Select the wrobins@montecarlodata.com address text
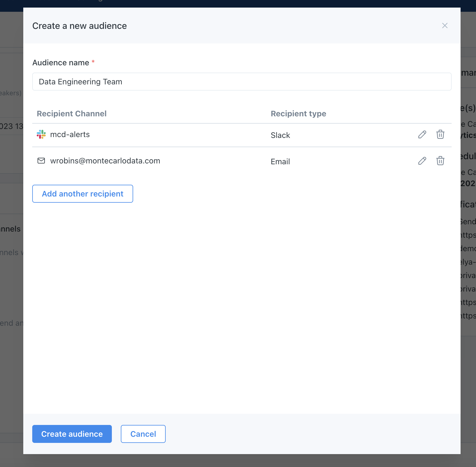476x467 pixels. (105, 161)
